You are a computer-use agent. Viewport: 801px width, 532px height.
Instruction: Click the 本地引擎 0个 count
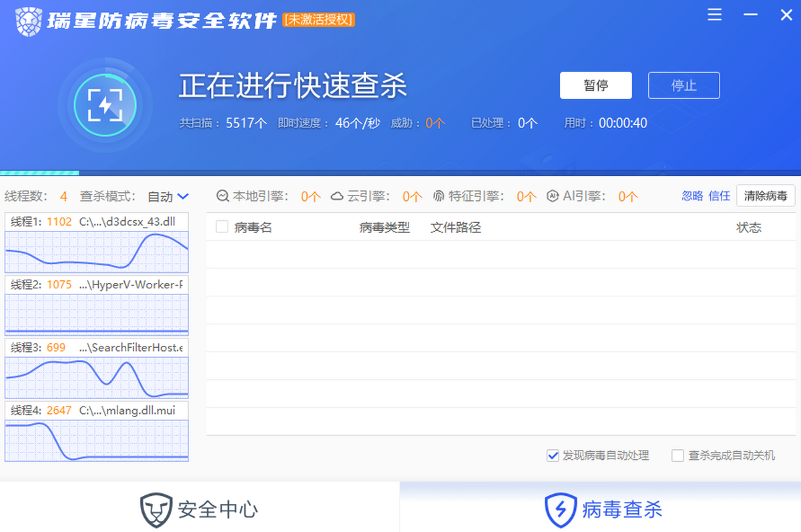(311, 196)
